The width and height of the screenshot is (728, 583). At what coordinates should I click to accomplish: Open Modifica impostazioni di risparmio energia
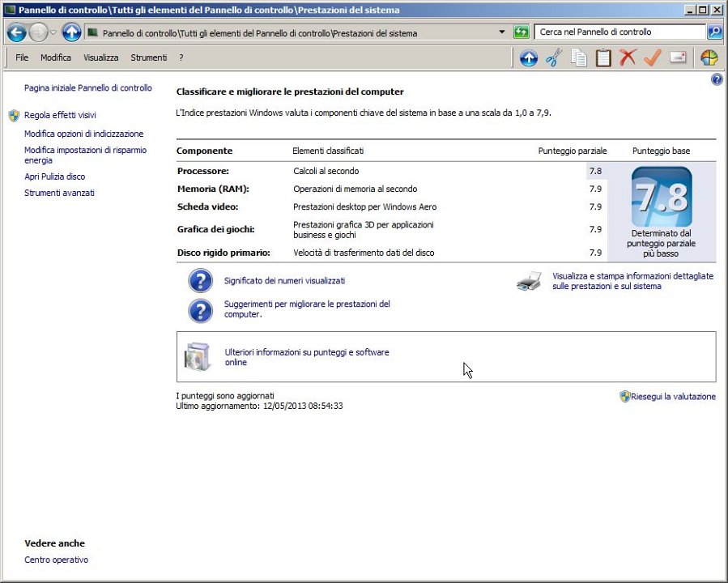[x=85, y=155]
